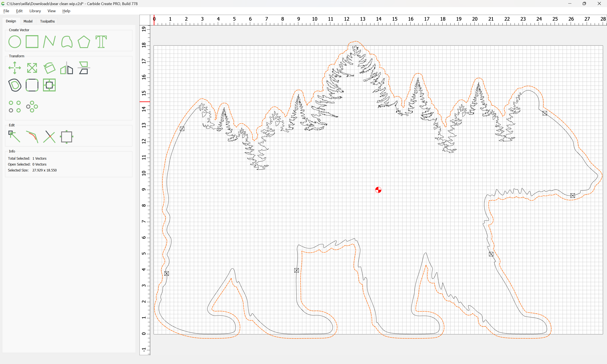Click the 'Open Selected: 0 Vectors' info line
The image size is (607, 364).
click(x=27, y=164)
